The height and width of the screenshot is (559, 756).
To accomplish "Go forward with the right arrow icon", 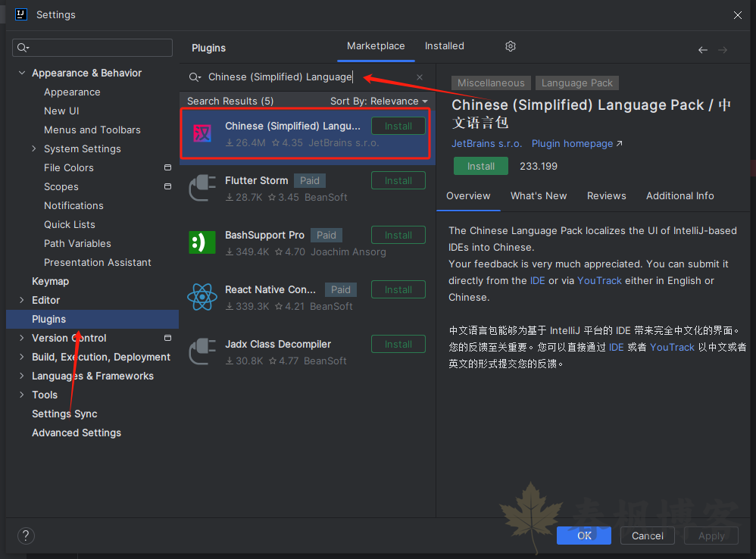I will [723, 50].
